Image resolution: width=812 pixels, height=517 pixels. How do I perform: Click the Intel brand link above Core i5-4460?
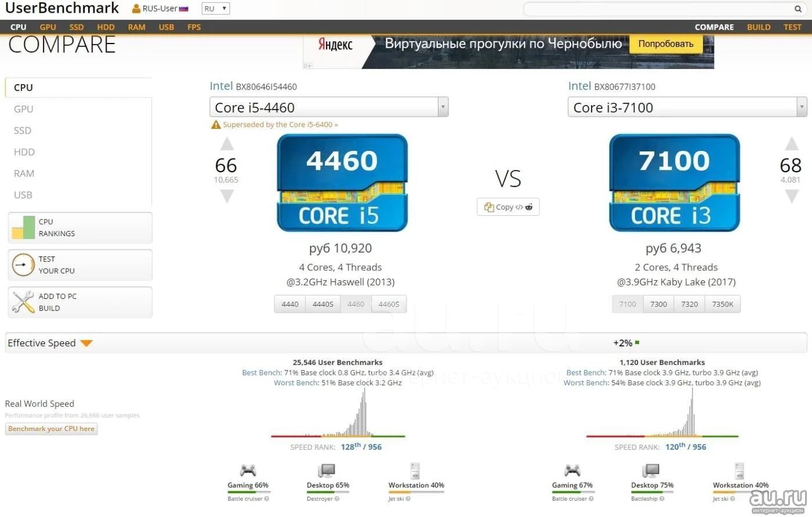click(x=221, y=86)
